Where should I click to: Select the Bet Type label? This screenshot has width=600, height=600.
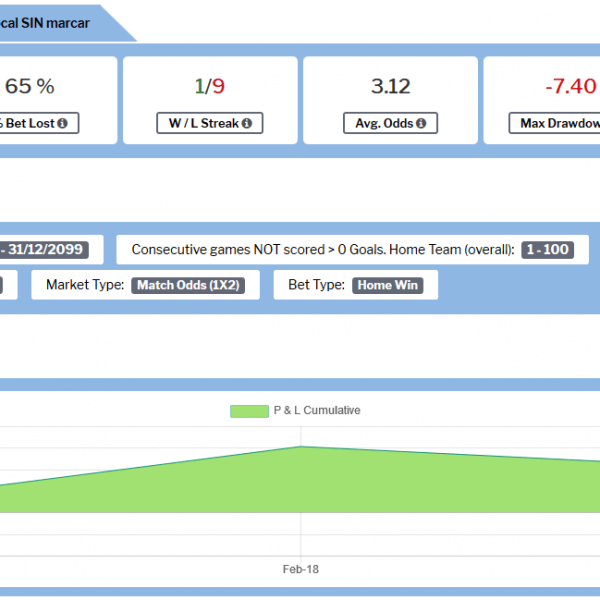point(316,285)
